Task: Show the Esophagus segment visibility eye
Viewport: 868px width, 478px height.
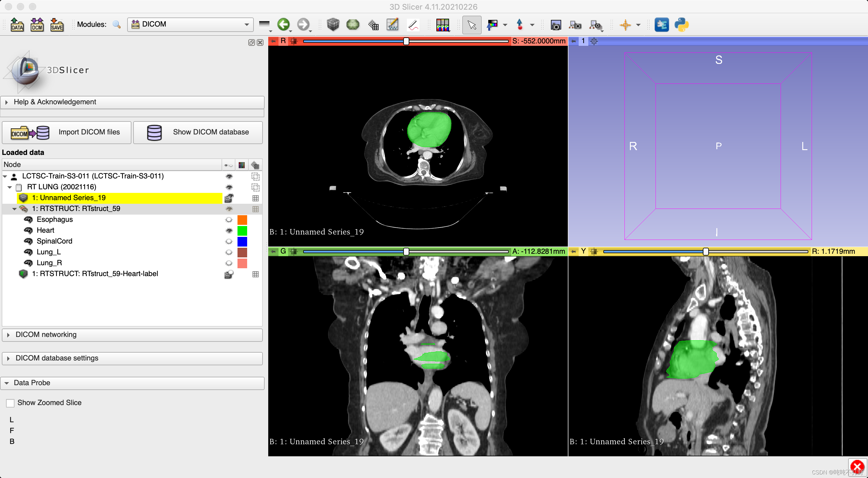Action: coord(229,220)
